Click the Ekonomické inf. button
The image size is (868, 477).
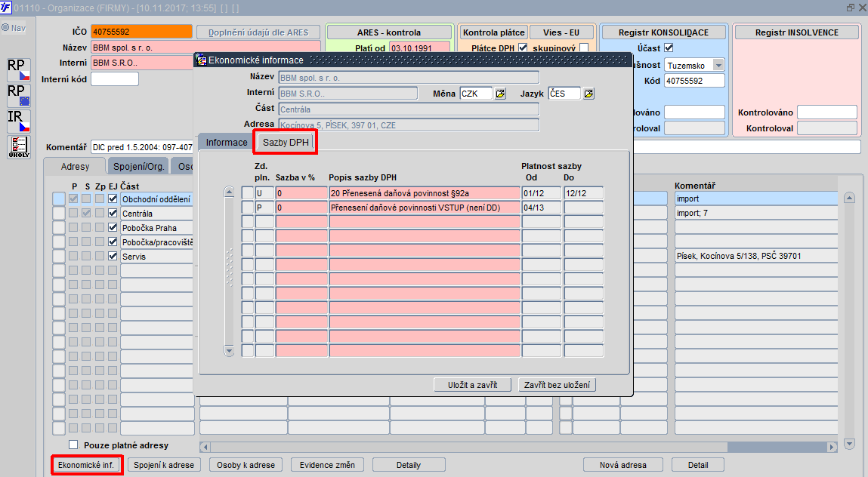click(86, 465)
